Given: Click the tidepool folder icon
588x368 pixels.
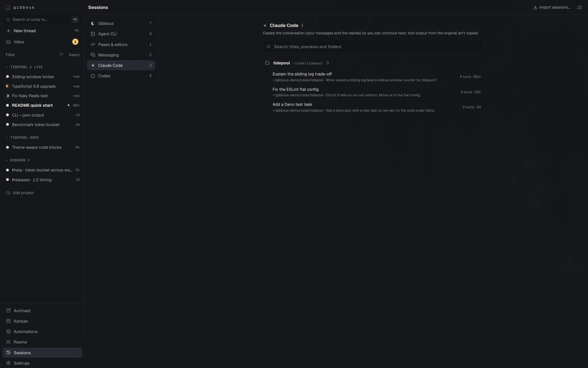Looking at the screenshot, I should (267, 63).
